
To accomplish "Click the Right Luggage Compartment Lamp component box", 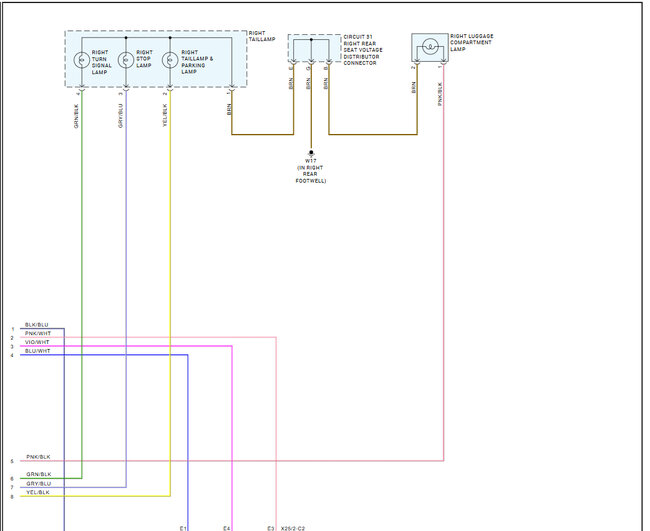I will point(430,48).
